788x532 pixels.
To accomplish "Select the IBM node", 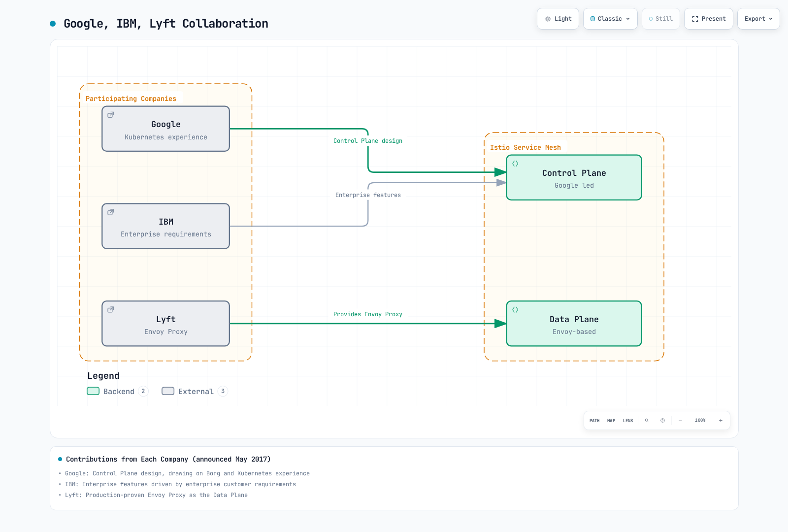I will point(166,226).
